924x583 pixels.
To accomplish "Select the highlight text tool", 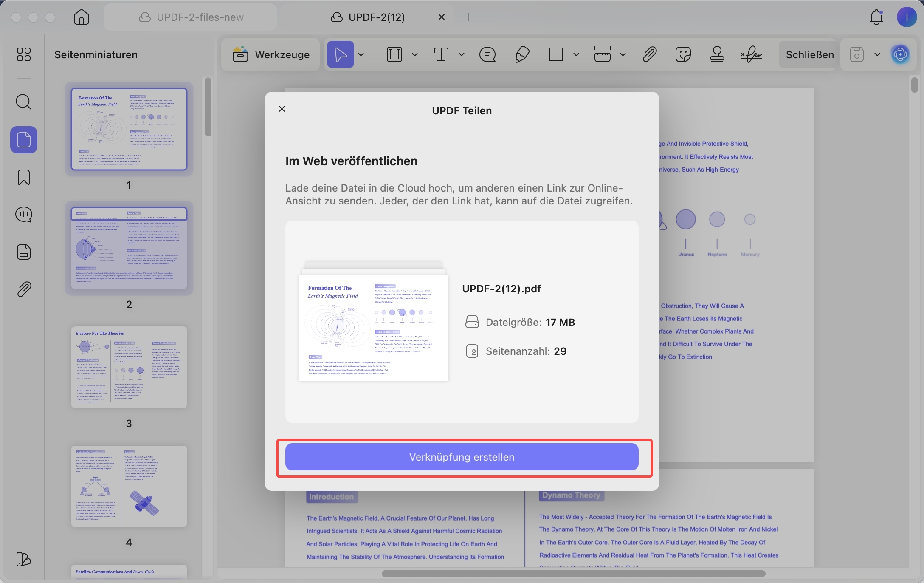I will (394, 54).
